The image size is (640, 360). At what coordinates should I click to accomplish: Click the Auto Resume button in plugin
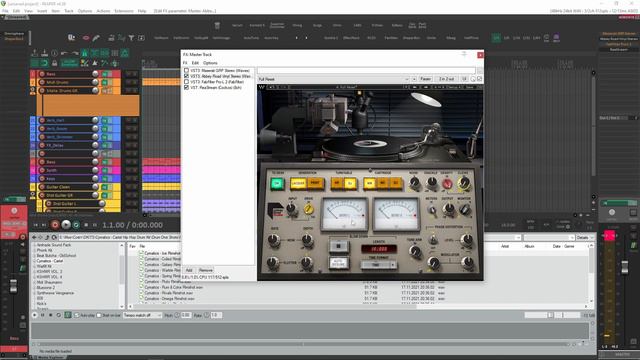pyautogui.click(x=338, y=262)
